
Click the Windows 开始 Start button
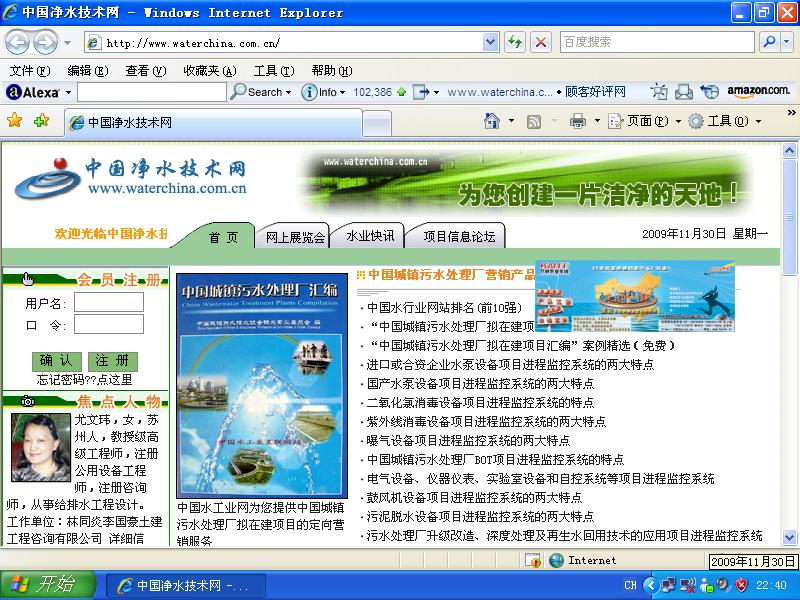(x=48, y=585)
